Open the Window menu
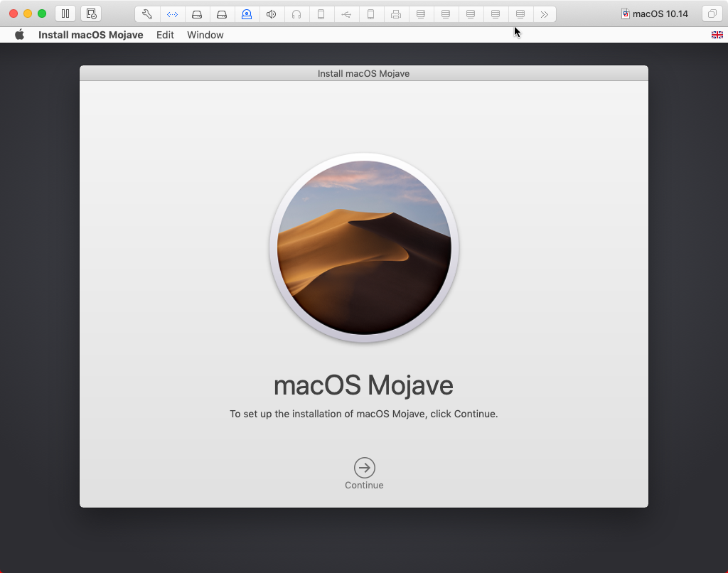Image resolution: width=728 pixels, height=573 pixels. click(x=205, y=34)
